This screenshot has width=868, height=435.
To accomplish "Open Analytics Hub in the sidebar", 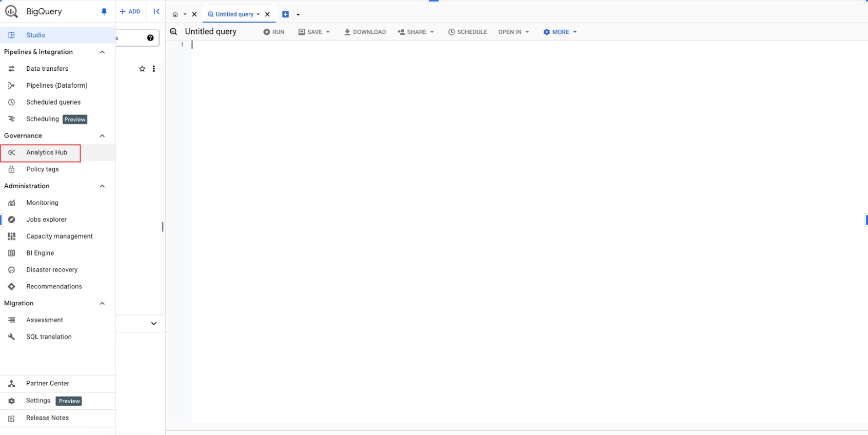I will click(47, 152).
